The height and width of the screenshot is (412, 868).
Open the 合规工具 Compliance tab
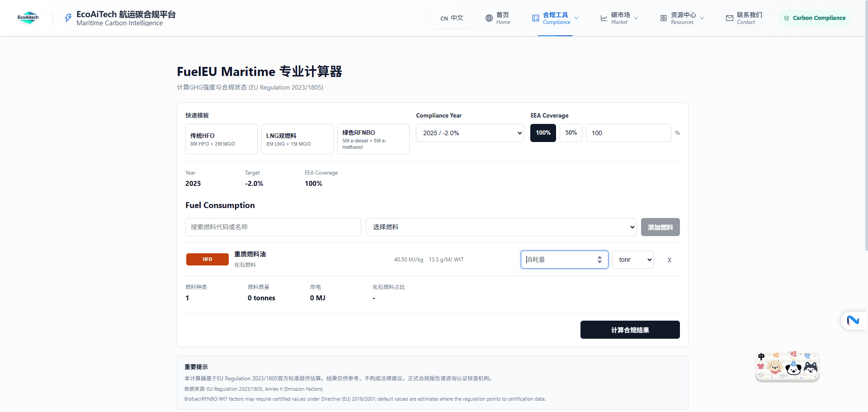point(555,18)
